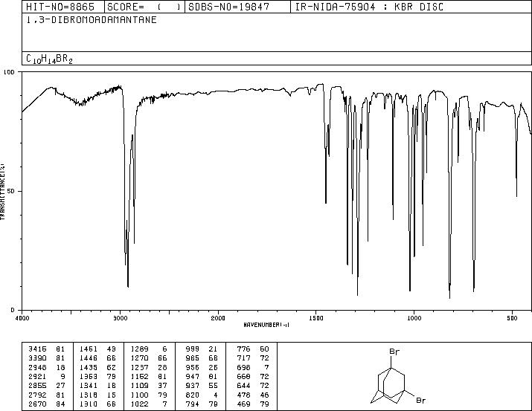
Task: Select peak wavenumber 1318
Action: [x=89, y=395]
